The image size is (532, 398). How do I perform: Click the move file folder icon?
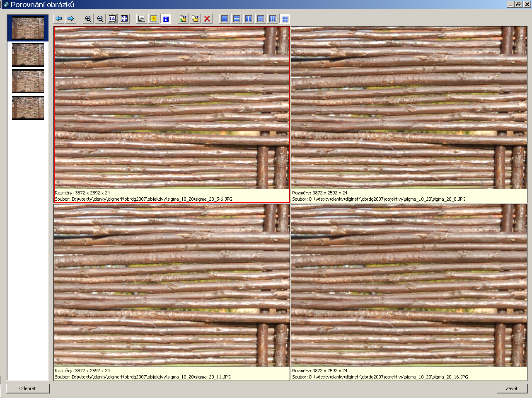tap(195, 19)
